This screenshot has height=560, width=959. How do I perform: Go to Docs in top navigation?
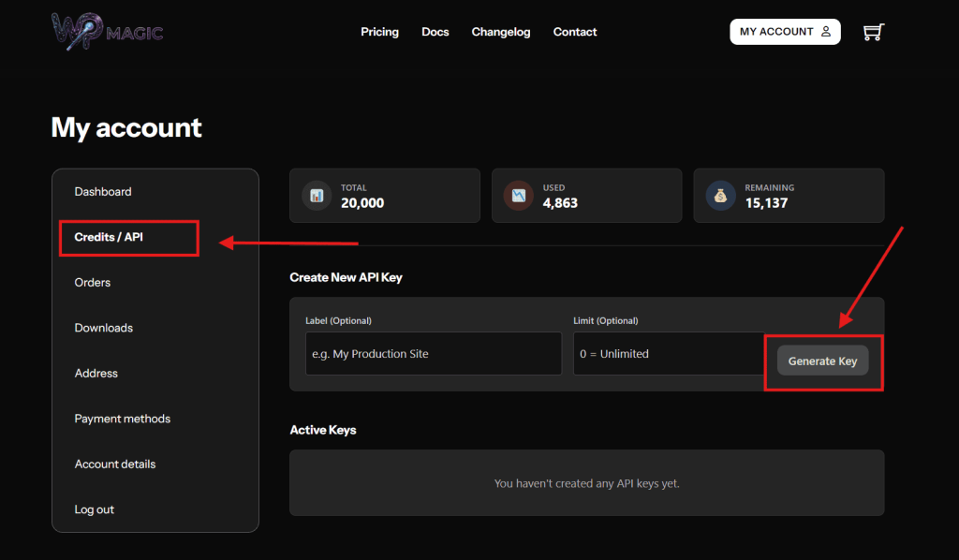(x=435, y=32)
